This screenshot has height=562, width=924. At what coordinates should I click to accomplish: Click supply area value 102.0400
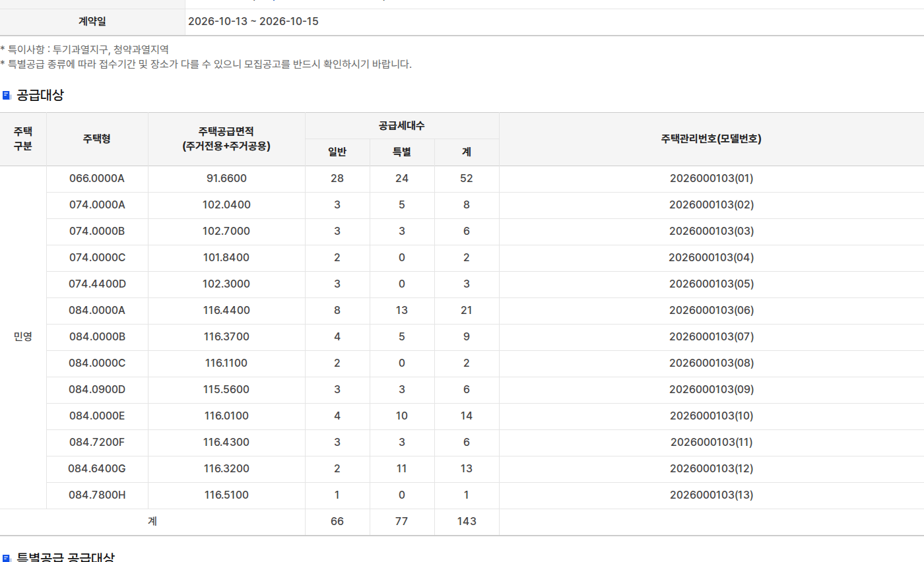[x=226, y=205]
